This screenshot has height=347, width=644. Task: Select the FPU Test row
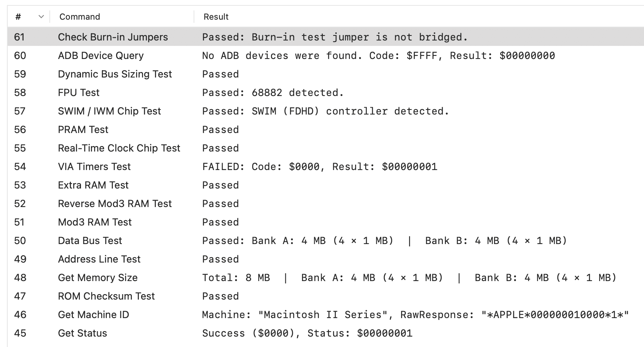coord(79,93)
